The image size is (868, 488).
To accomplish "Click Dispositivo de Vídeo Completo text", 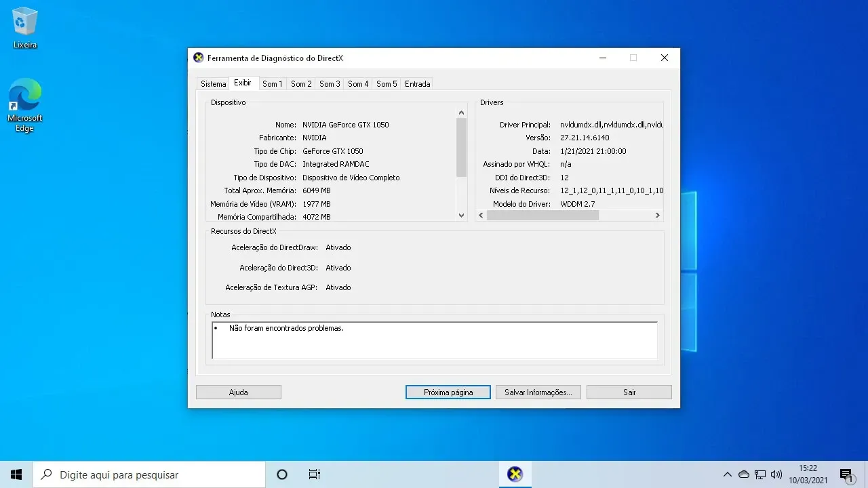I will pos(351,178).
